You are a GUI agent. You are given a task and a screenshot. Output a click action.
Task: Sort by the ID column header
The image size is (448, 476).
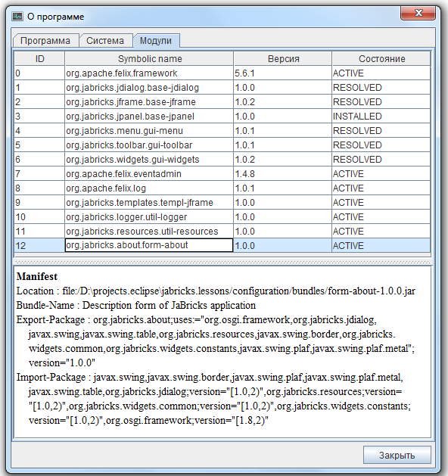click(39, 58)
